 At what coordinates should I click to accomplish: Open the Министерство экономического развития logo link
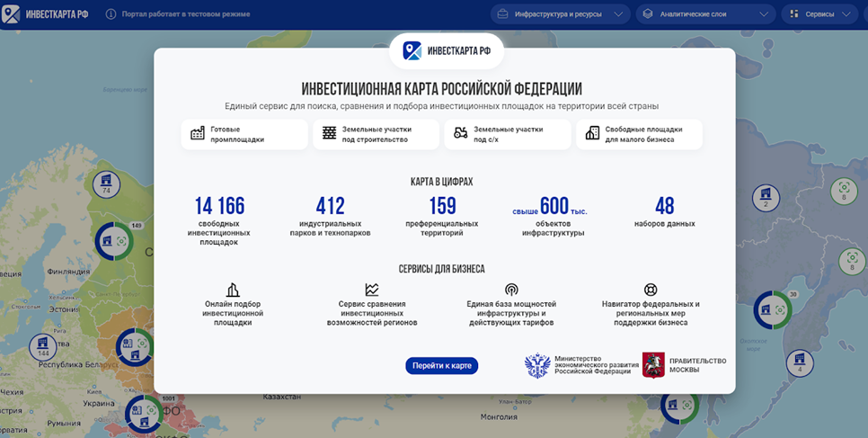pos(578,365)
